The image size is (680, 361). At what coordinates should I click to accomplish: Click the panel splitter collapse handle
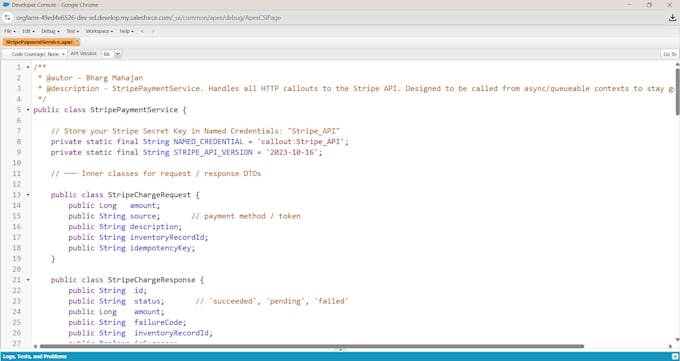(x=340, y=350)
